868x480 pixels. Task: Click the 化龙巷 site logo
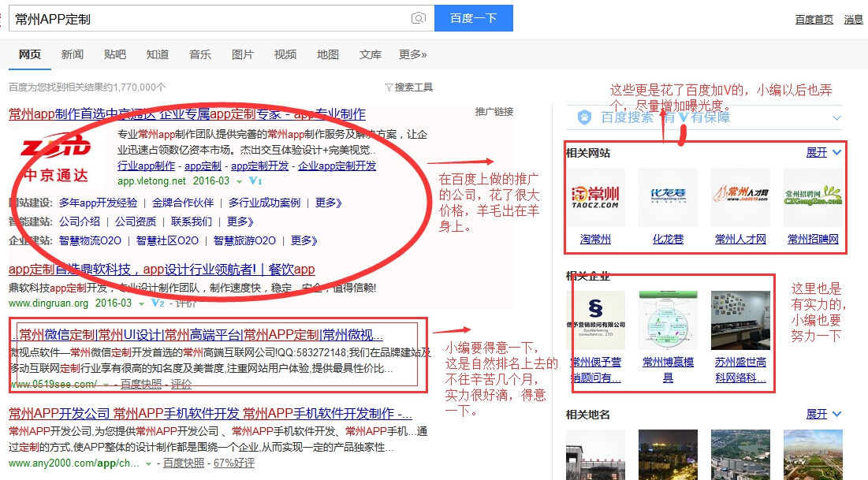click(669, 198)
